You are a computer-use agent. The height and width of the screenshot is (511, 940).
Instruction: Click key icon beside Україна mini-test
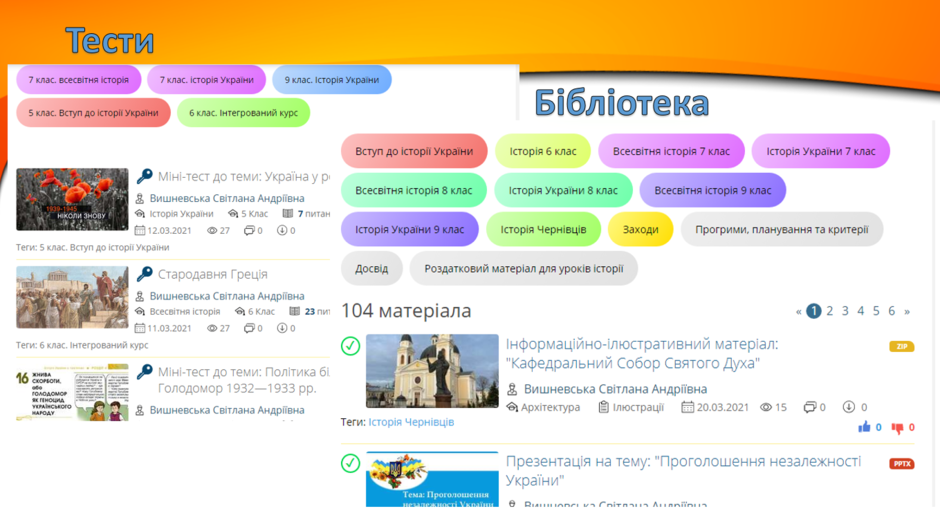pos(144,176)
